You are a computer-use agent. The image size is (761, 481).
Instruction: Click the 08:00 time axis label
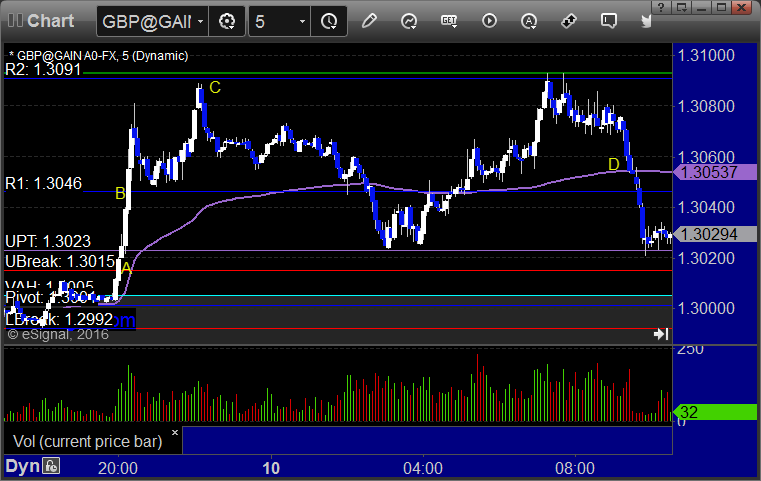point(575,468)
